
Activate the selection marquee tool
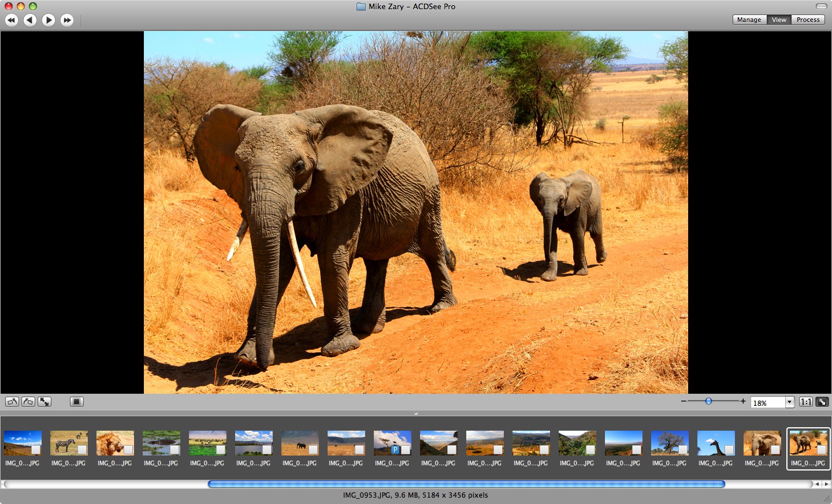coord(77,402)
